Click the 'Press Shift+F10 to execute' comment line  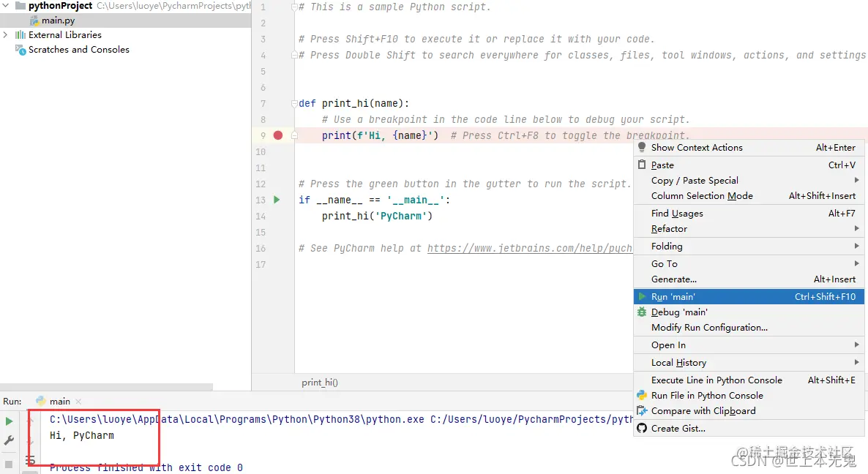476,39
